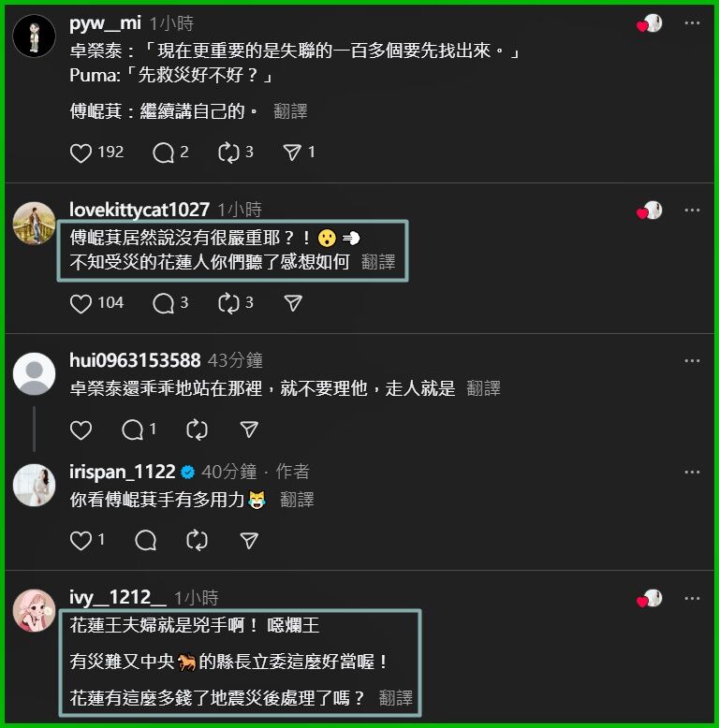Reply to hui0963153588's comment
This screenshot has width=719, height=728.
[132, 430]
